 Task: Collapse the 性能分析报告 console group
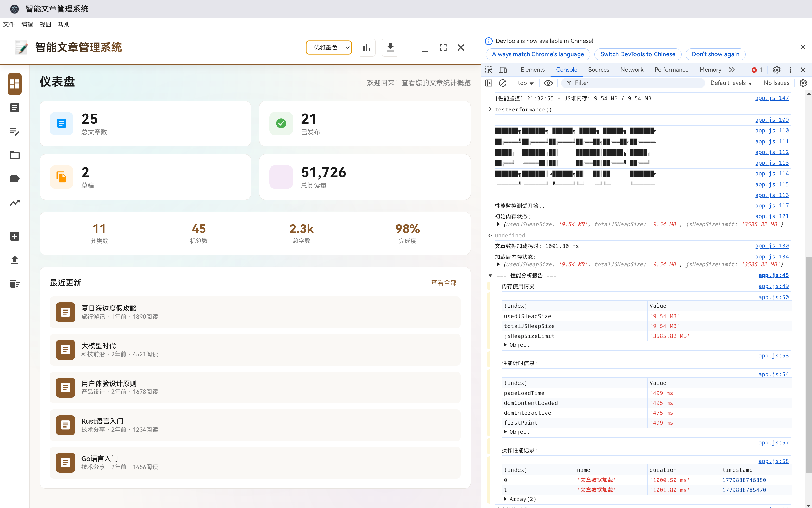490,276
